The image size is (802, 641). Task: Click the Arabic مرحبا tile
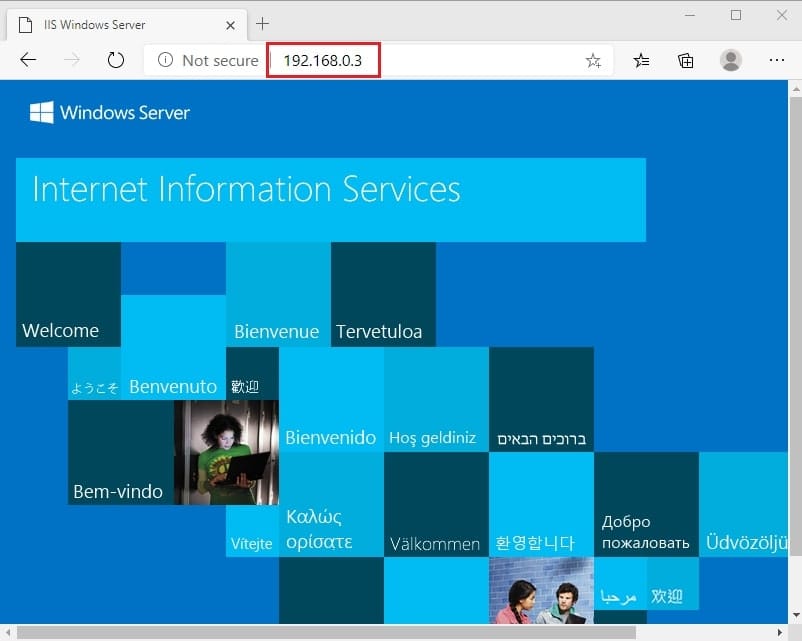620,584
